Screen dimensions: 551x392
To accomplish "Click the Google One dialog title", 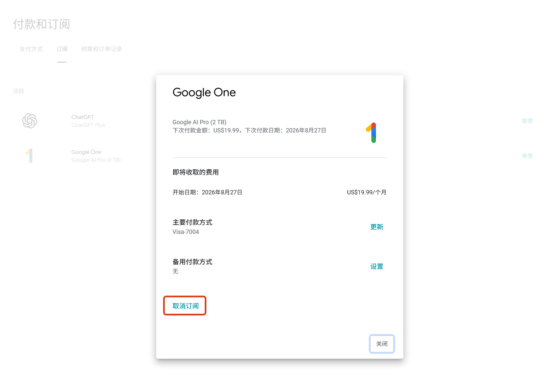I will pyautogui.click(x=204, y=93).
